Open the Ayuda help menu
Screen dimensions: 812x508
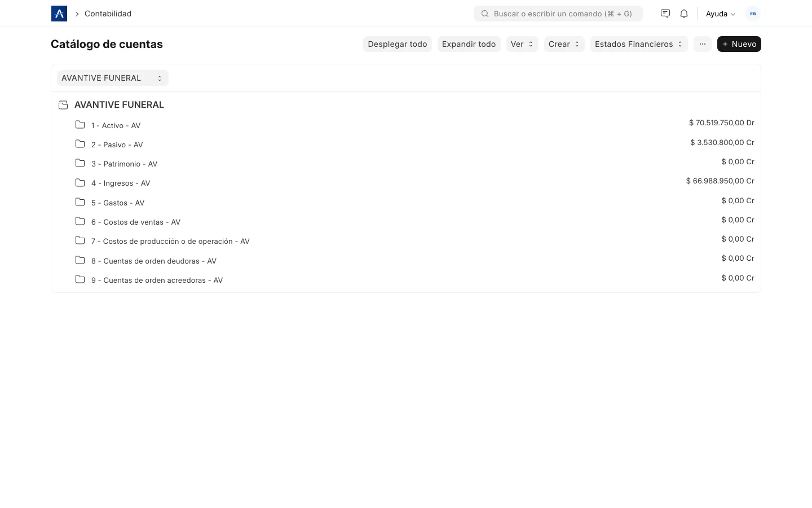click(721, 14)
